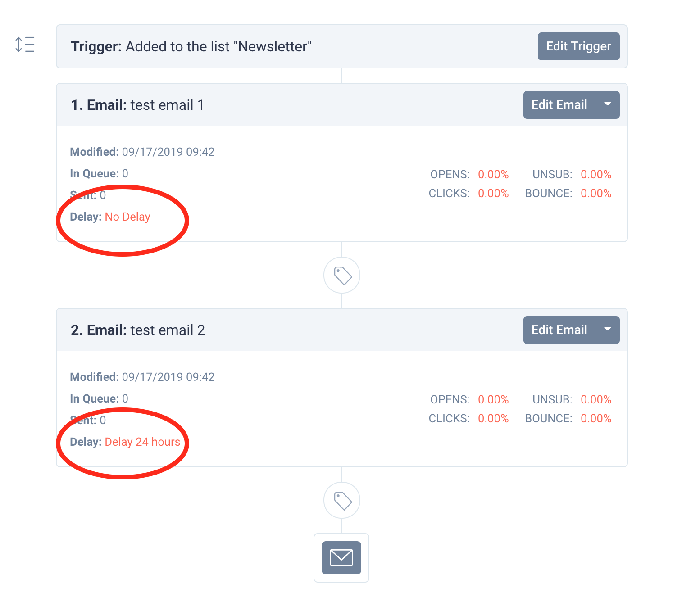Click the No Delay link

coord(127,217)
